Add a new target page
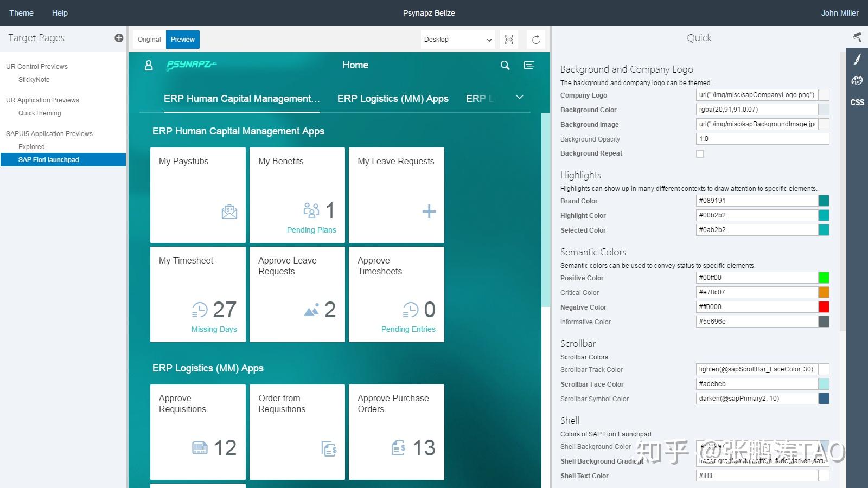 click(x=119, y=38)
